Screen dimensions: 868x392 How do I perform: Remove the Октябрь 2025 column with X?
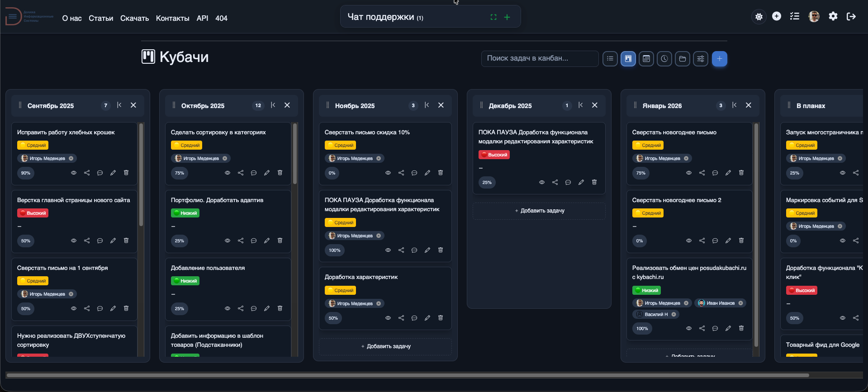point(287,105)
